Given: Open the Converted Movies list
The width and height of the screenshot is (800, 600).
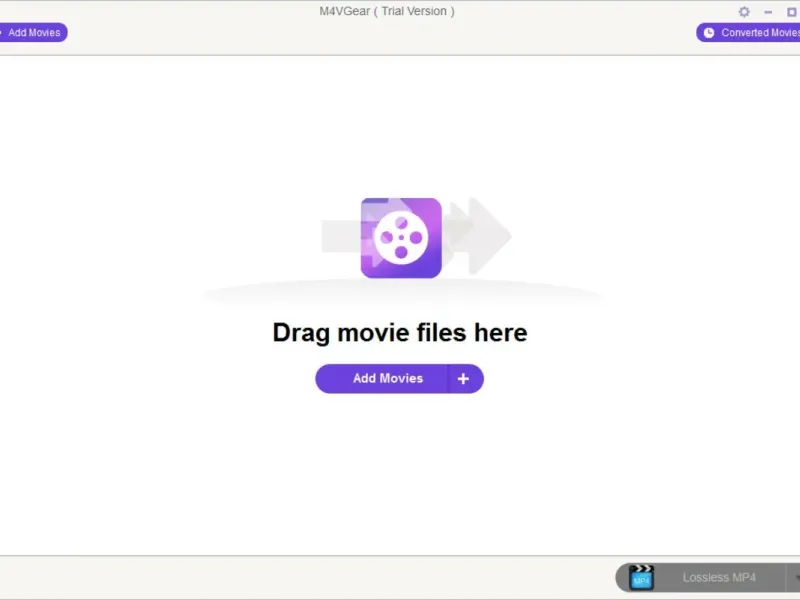Looking at the screenshot, I should [748, 33].
